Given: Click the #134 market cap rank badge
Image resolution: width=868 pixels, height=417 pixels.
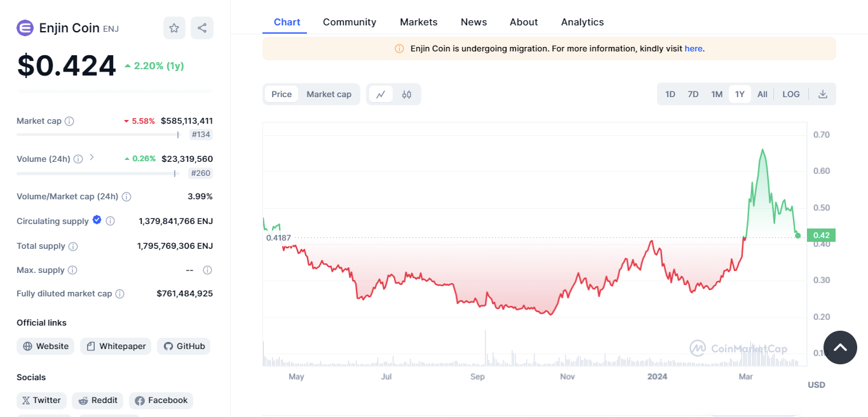Looking at the screenshot, I should click(x=201, y=135).
